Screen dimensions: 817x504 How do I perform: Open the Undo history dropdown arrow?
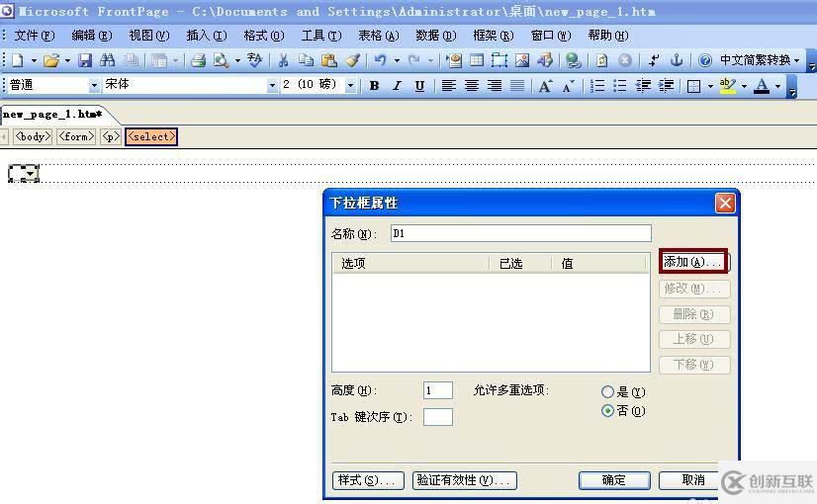pos(397,61)
